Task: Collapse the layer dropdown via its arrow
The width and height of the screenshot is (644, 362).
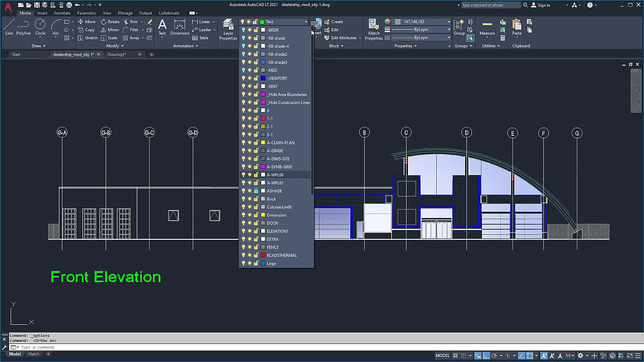Action: tap(305, 22)
